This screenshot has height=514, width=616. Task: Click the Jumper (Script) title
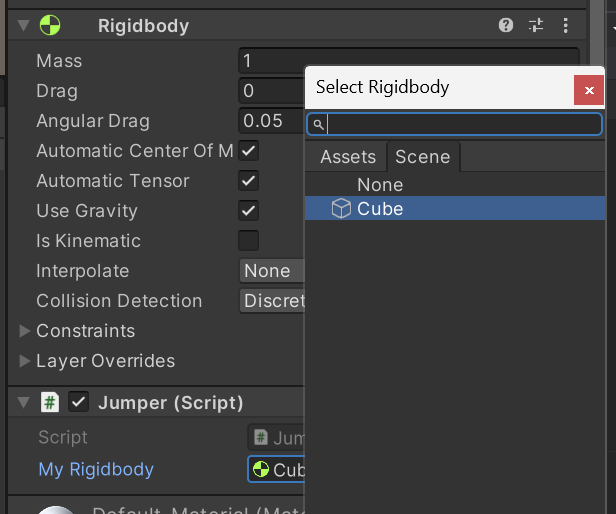click(171, 403)
